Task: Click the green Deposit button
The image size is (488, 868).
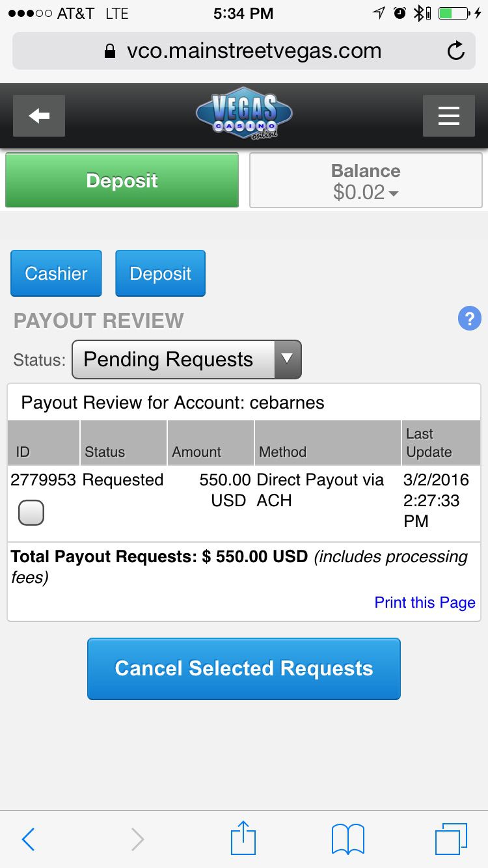Action: pyautogui.click(x=122, y=180)
